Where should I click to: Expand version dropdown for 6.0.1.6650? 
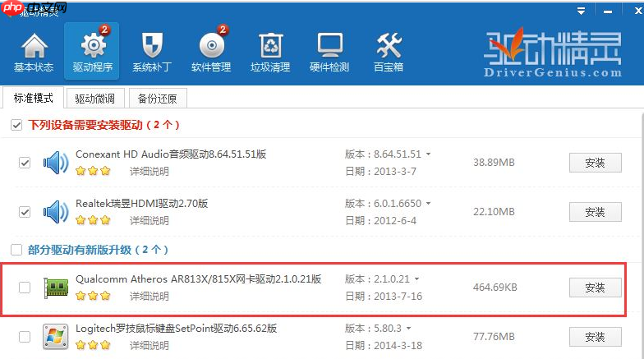point(429,204)
